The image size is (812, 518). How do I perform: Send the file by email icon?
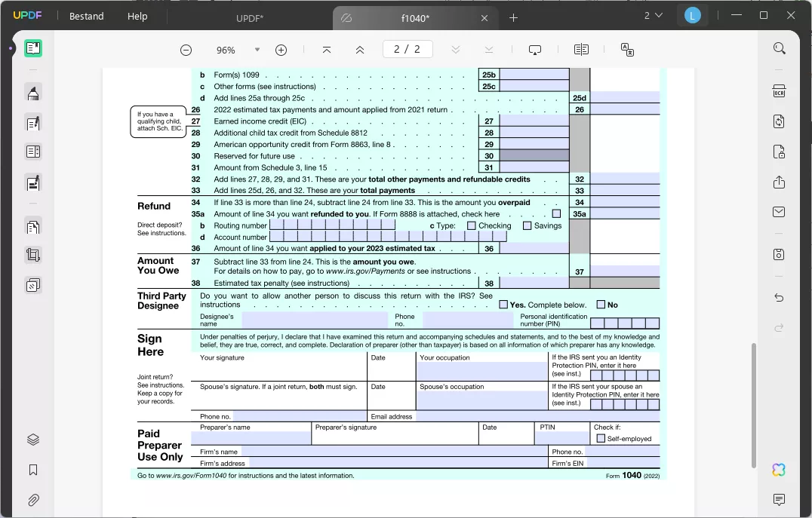point(779,213)
